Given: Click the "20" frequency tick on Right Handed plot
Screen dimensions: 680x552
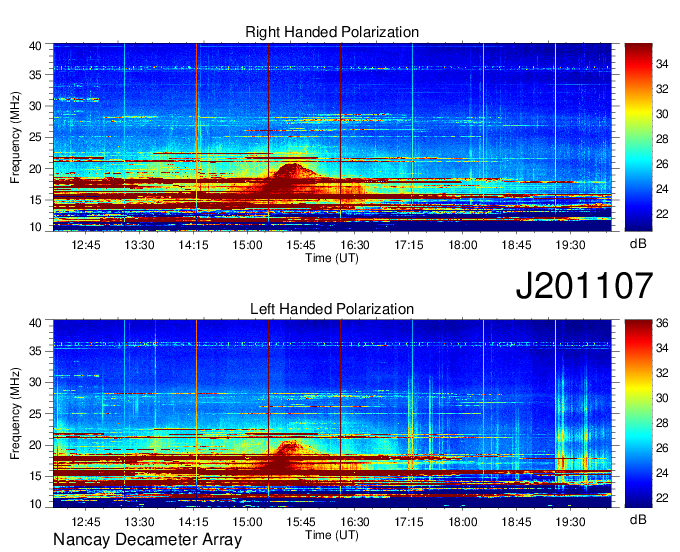Looking at the screenshot, I should pyautogui.click(x=35, y=169).
